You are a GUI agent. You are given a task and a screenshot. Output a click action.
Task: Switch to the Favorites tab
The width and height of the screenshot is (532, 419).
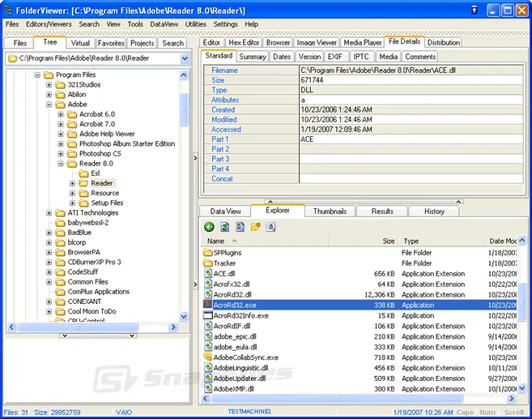111,43
